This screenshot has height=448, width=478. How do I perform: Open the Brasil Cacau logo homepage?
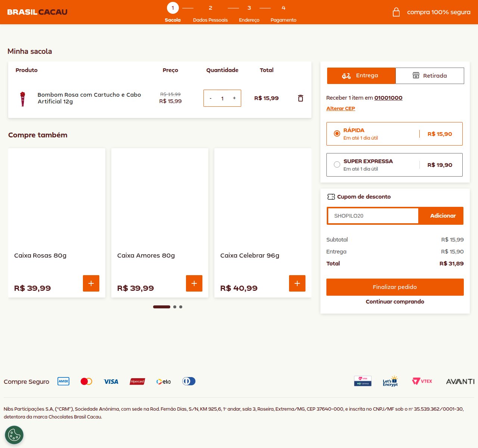pos(37,12)
